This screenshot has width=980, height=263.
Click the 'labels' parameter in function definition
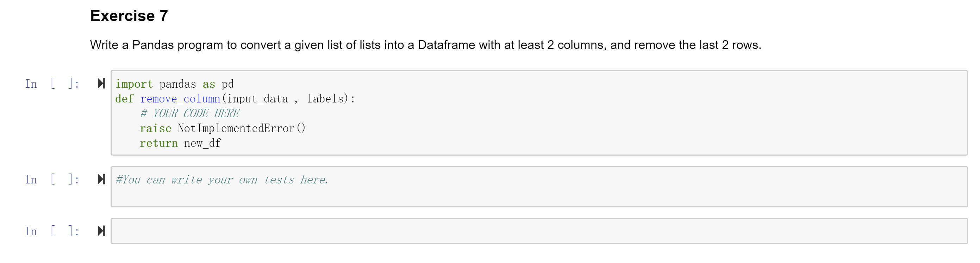coord(325,99)
